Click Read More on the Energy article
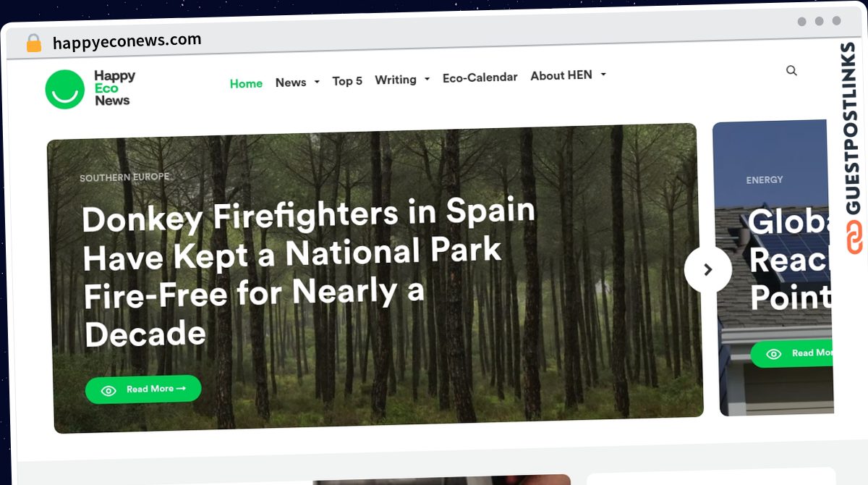The width and height of the screenshot is (868, 485). click(x=792, y=353)
